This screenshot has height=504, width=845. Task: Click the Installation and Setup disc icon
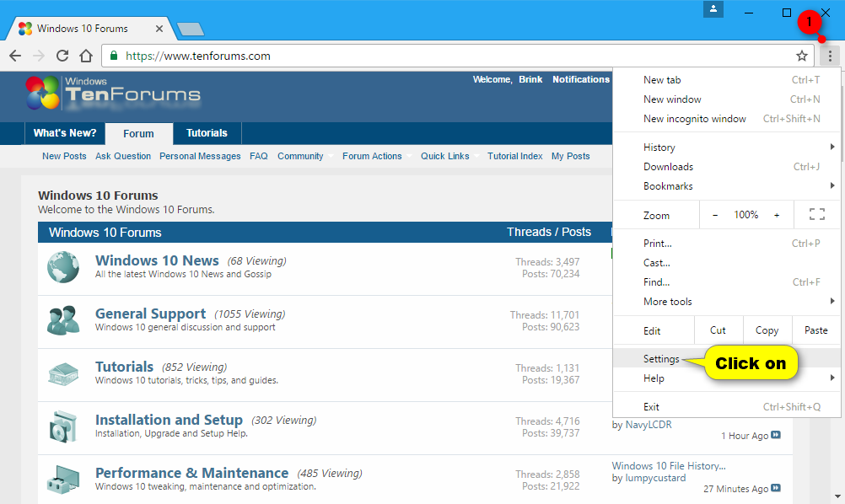[x=63, y=426]
